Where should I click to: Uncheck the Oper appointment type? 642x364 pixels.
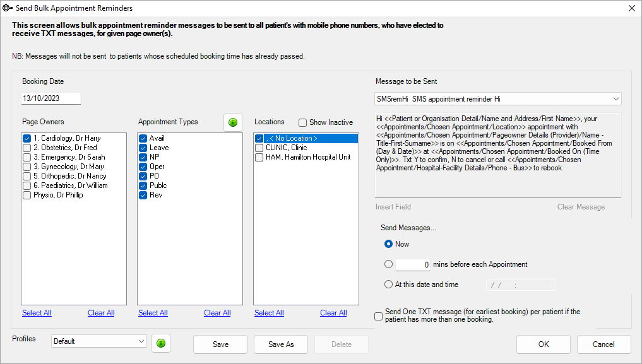(x=143, y=167)
